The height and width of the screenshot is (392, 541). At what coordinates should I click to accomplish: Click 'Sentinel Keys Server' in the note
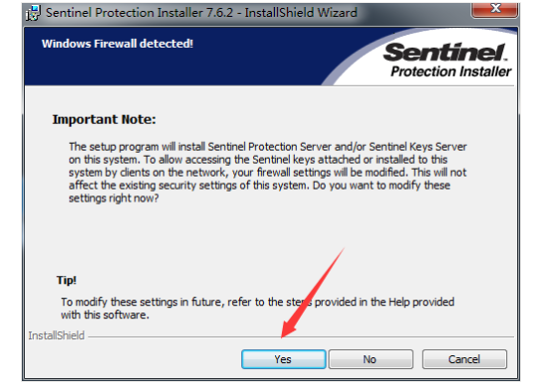click(418, 147)
